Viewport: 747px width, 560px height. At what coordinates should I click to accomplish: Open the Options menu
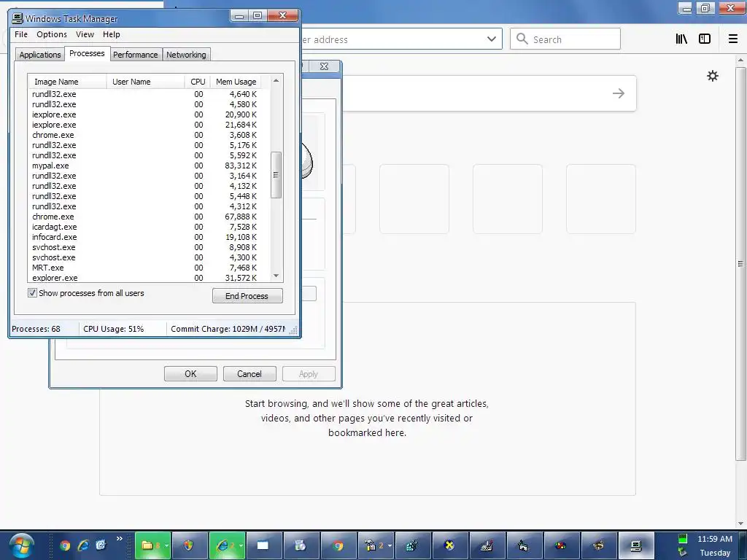52,34
